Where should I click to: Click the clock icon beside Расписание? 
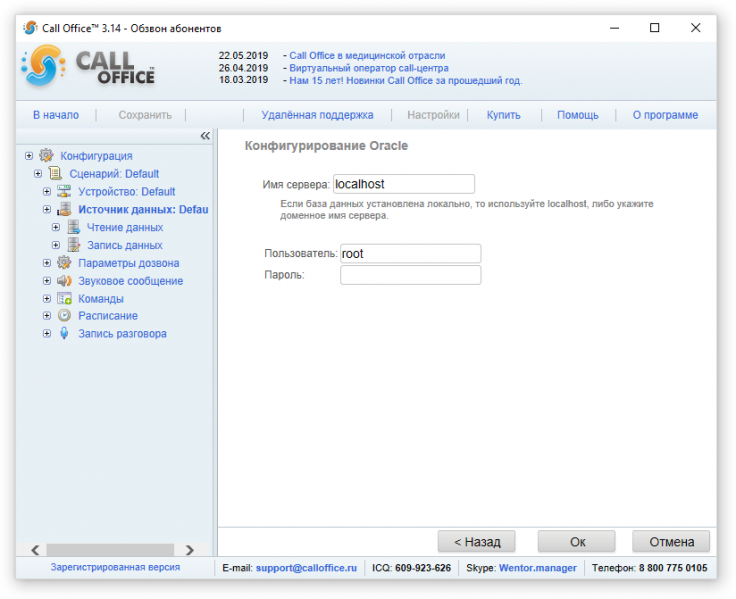pos(64,315)
